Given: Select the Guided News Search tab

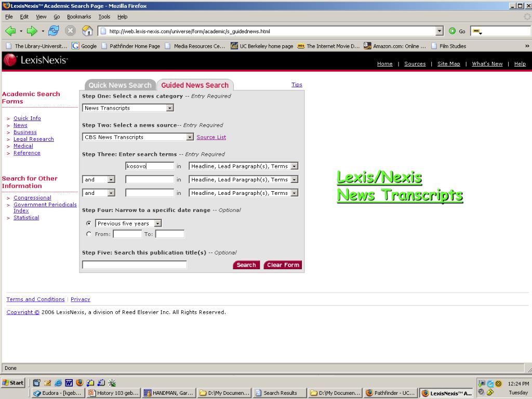Looking at the screenshot, I should [195, 85].
